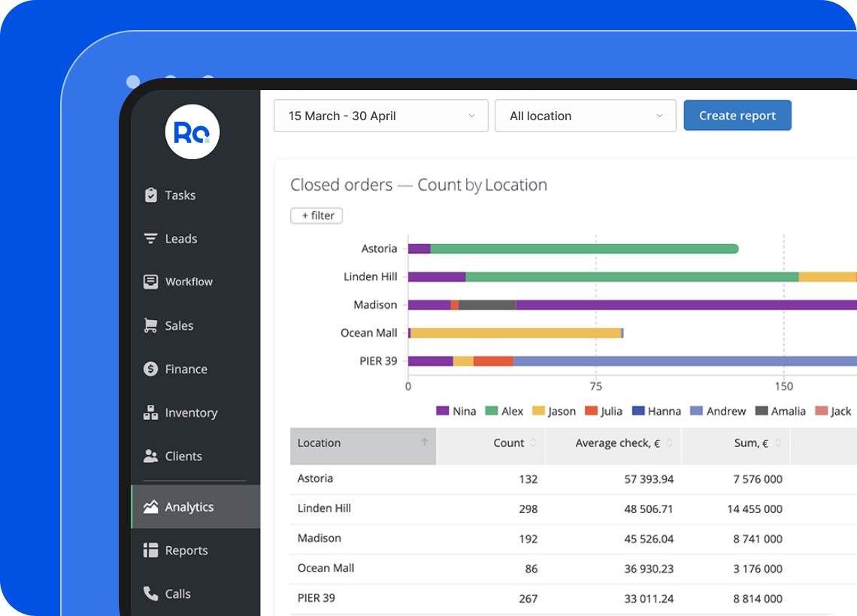Select the Analytics tab in the sidebar

pyautogui.click(x=189, y=506)
